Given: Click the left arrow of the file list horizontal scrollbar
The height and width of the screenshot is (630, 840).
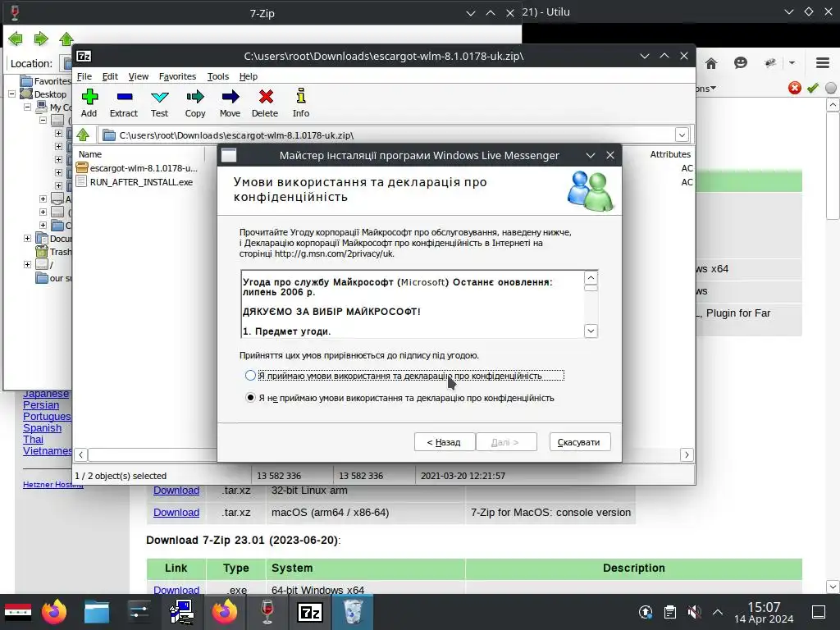Looking at the screenshot, I should tap(80, 454).
